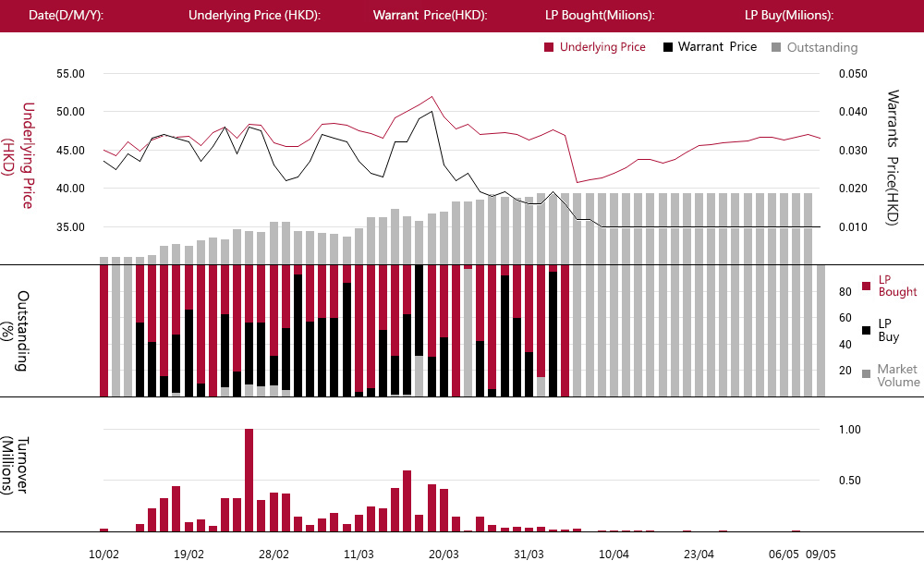
Task: Click the 60 tick on the outstanding percent axis
Action: (845, 318)
